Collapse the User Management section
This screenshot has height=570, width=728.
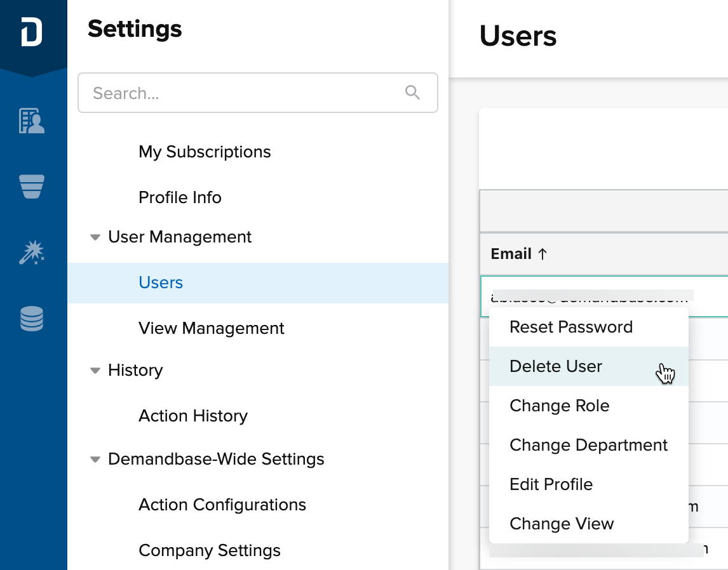(95, 237)
